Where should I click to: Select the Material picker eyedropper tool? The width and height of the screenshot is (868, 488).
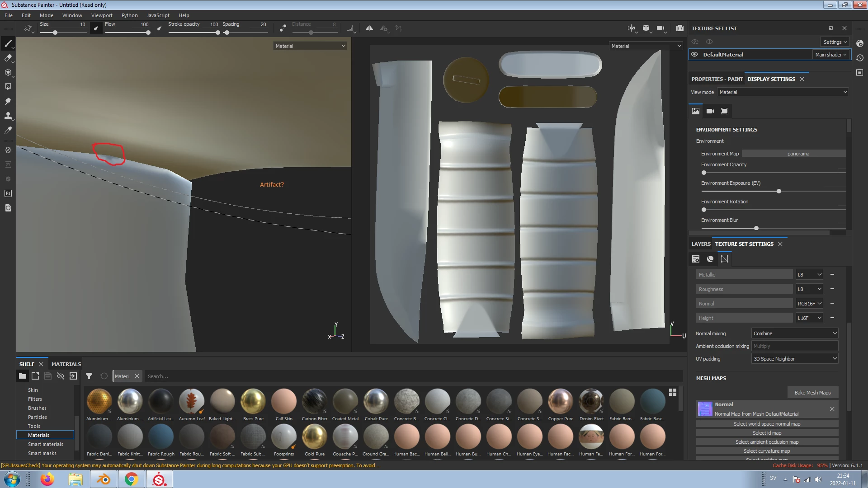[8, 130]
